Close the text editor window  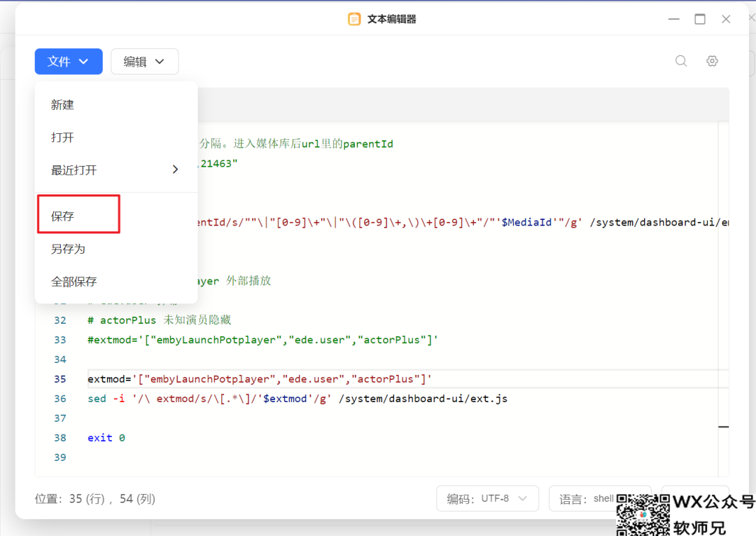(726, 20)
